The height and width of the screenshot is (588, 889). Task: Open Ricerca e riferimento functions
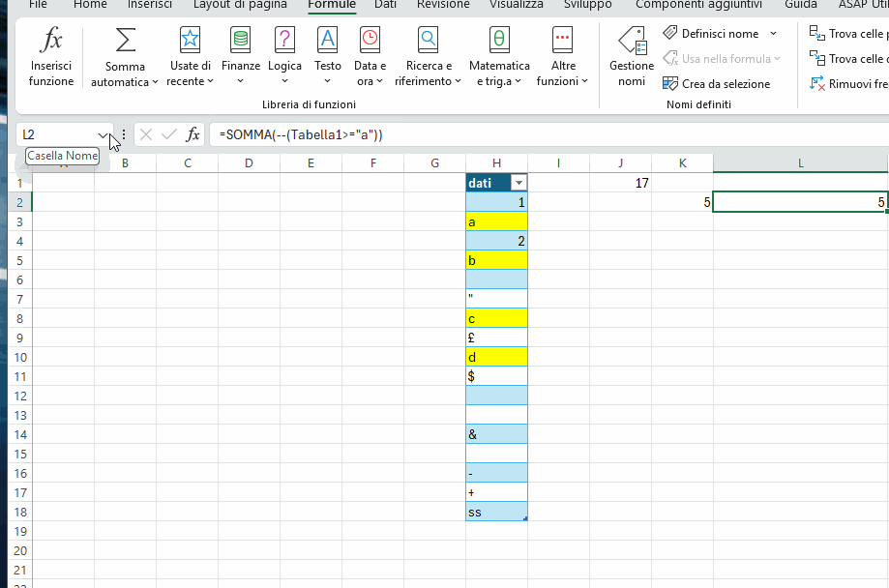point(429,57)
